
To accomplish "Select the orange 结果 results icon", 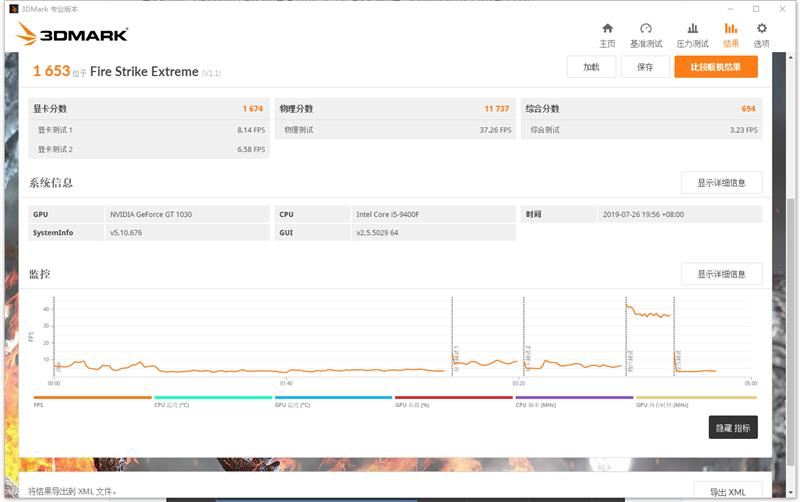I will (x=731, y=28).
